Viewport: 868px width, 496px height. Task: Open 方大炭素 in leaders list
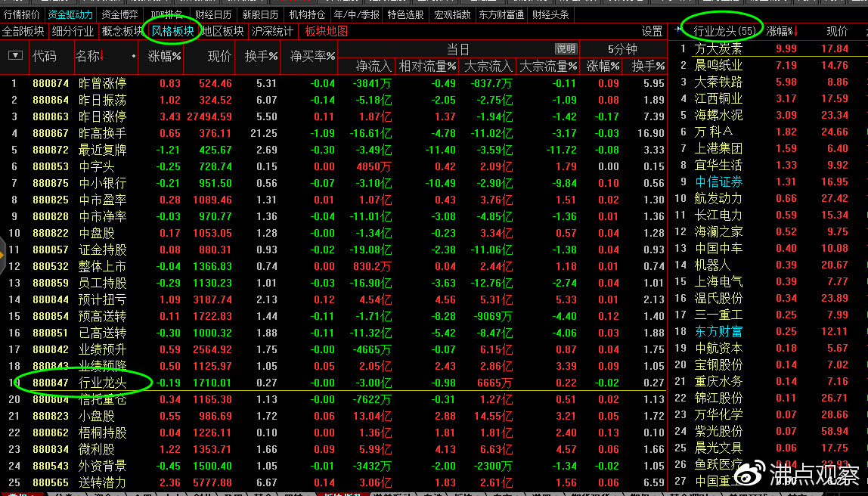point(718,48)
